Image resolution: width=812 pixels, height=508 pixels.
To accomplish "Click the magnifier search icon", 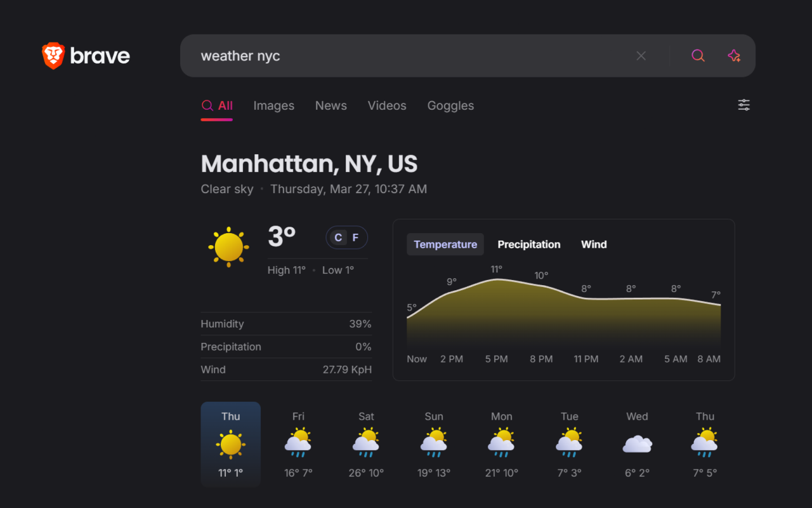I will (698, 56).
